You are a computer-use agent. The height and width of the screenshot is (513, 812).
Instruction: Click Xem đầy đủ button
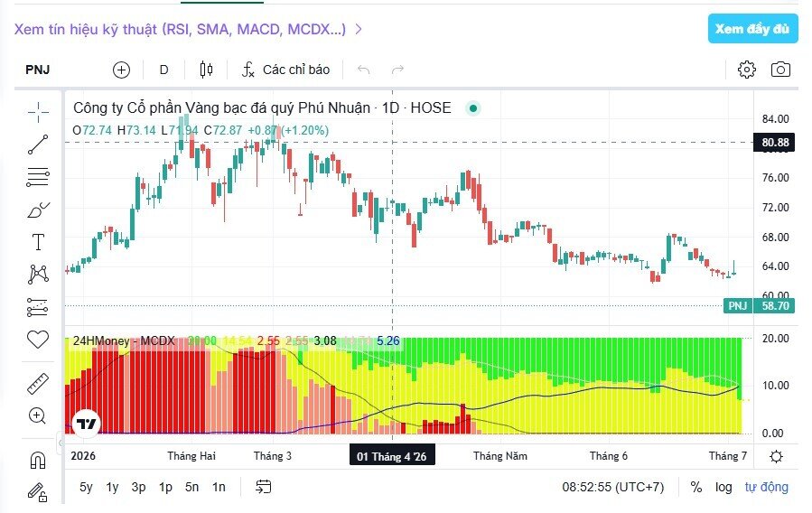(x=753, y=29)
